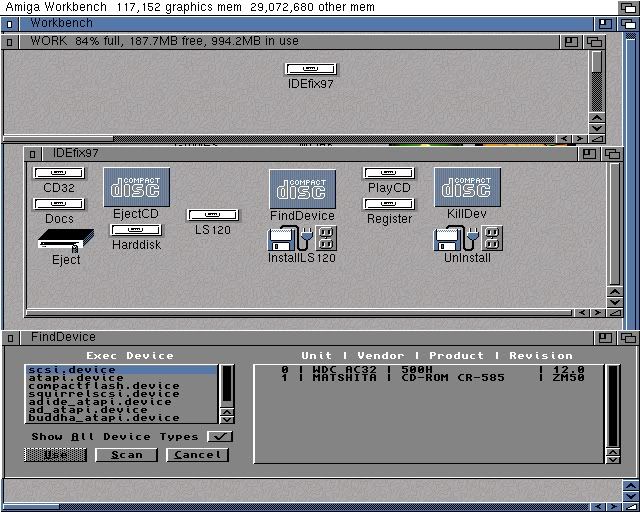640x512 pixels.
Task: Zoom the FindDevice window gadget
Action: pos(605,338)
